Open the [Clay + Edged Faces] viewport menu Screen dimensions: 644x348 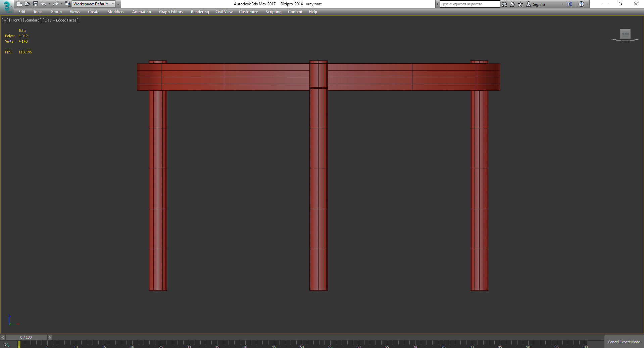pyautogui.click(x=61, y=20)
